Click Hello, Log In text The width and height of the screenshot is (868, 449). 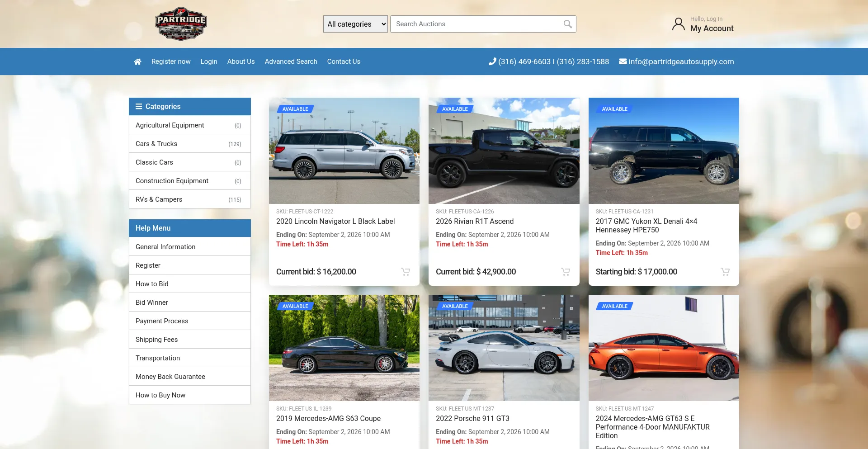click(706, 19)
